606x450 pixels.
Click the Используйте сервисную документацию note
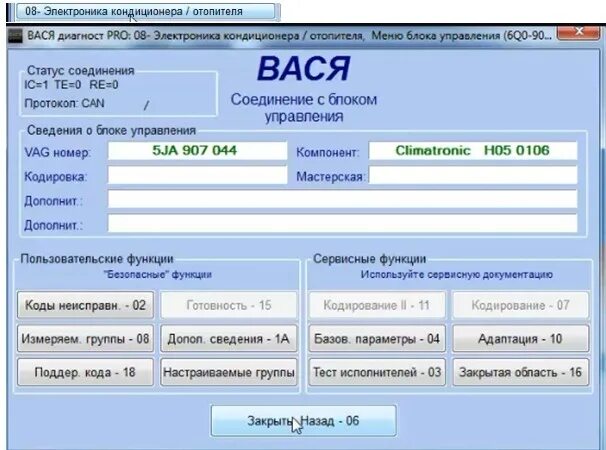pyautogui.click(x=456, y=274)
